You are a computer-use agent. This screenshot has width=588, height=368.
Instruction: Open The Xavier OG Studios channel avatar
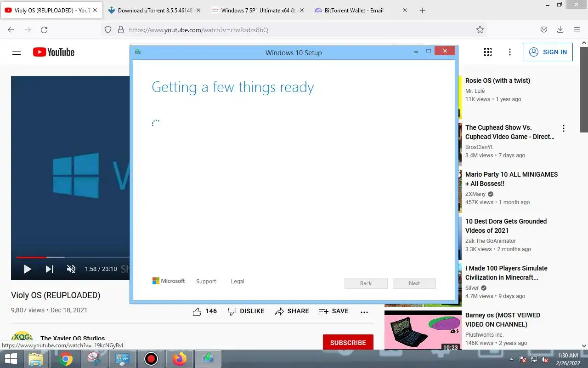coord(22,339)
